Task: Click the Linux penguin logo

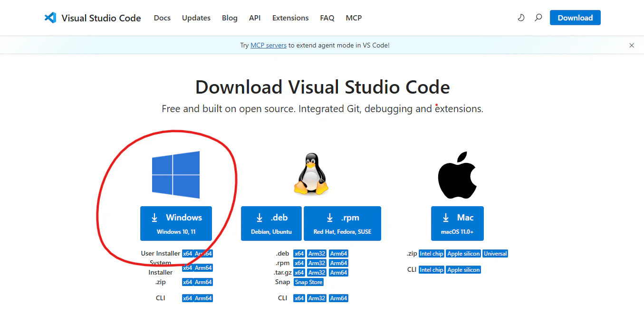Action: (311, 174)
